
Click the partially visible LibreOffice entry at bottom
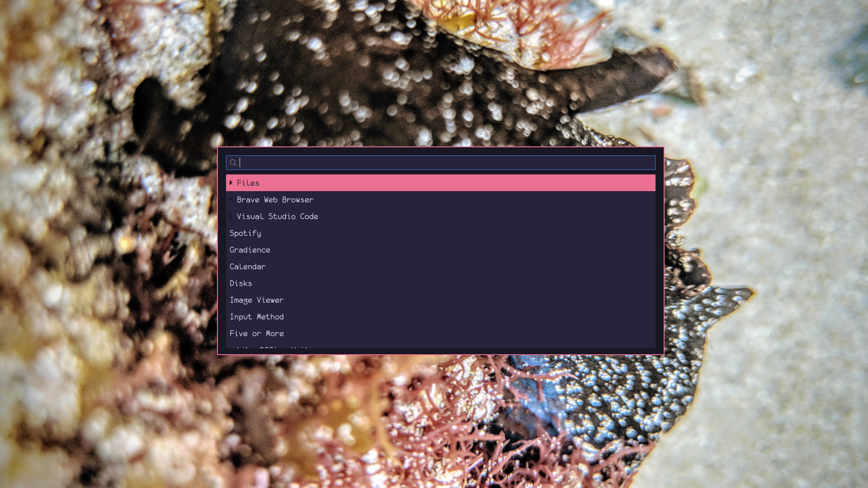(271, 347)
